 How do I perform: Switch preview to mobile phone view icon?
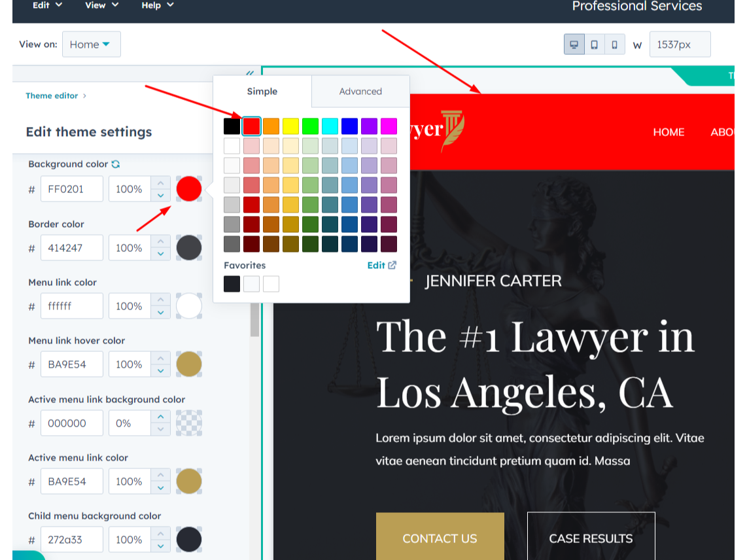614,44
